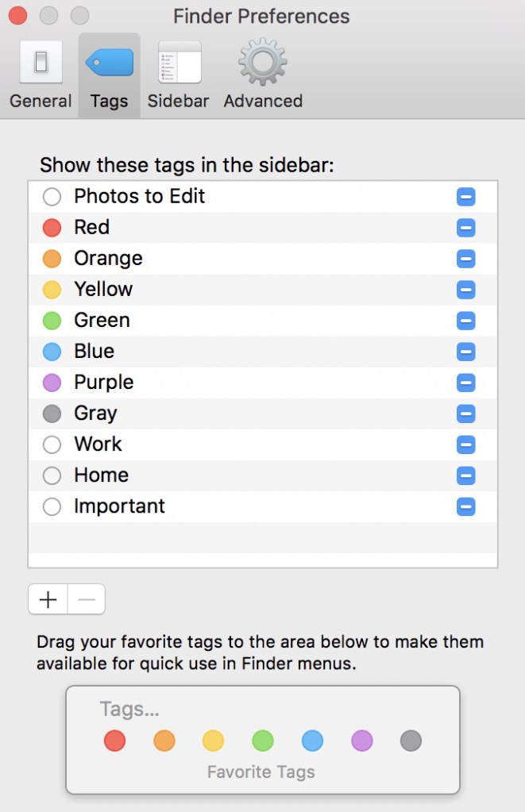
Task: Click the green favorite tag circle
Action: pos(263,741)
